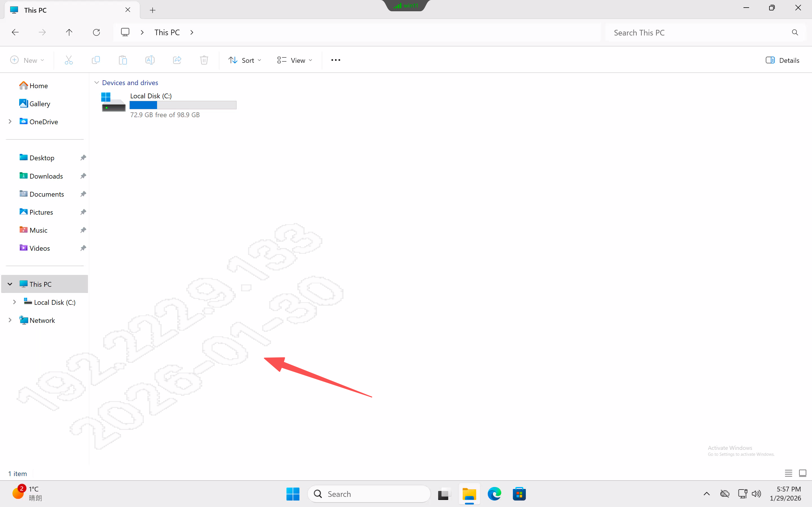
Task: Open Microsoft Edge from taskbar
Action: 494,494
